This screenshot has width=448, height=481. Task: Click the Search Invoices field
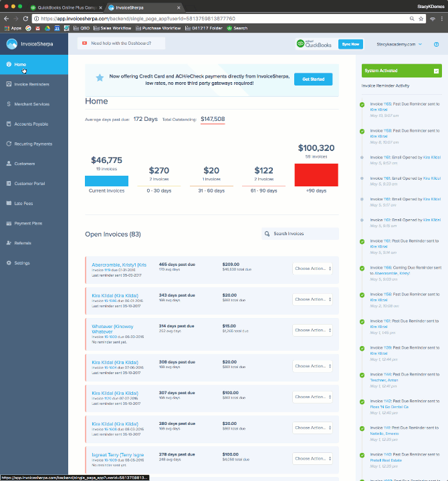[300, 234]
